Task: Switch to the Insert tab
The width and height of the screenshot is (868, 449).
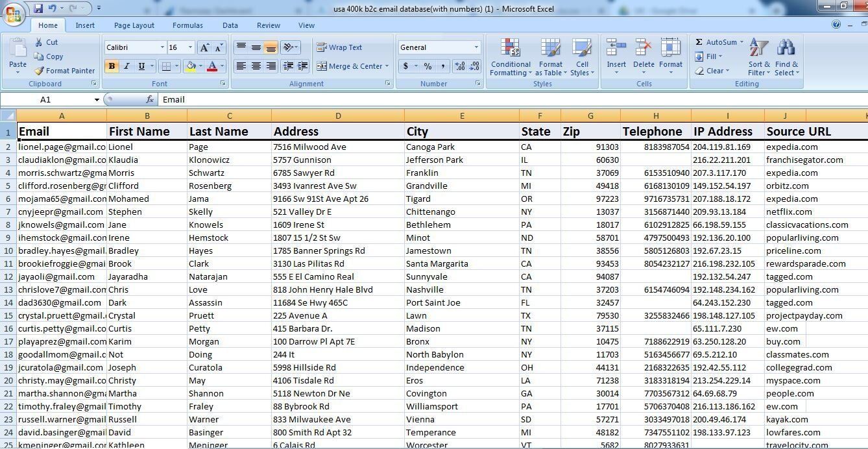Action: tap(85, 25)
